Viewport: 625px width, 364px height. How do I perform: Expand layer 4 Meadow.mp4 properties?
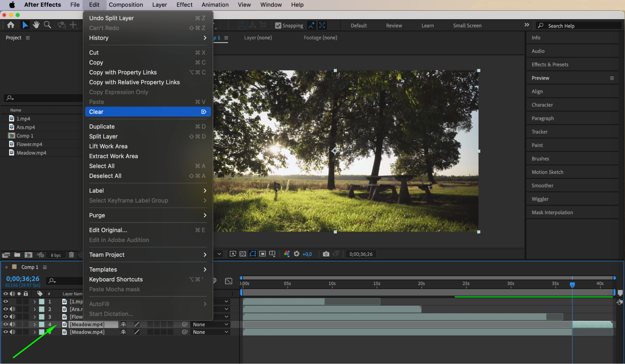(x=35, y=325)
